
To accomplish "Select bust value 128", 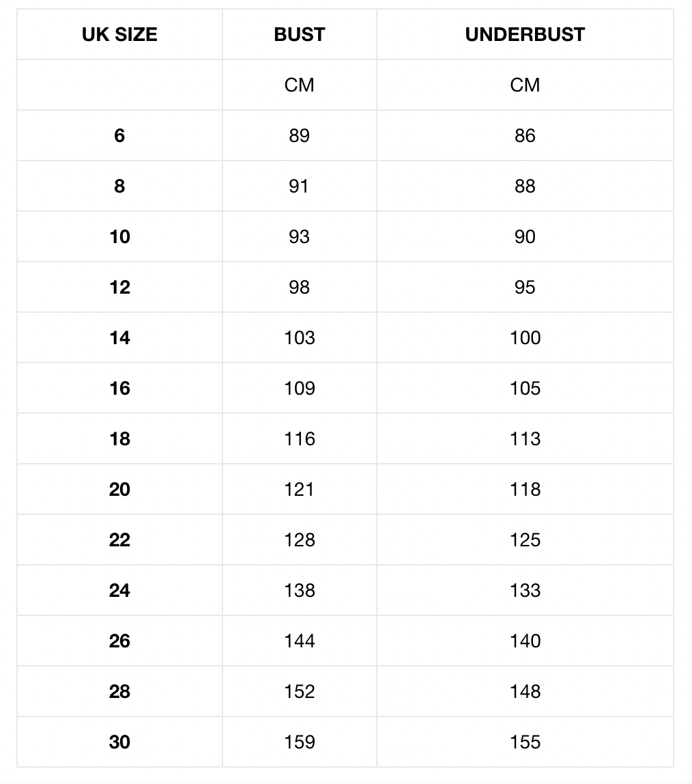I will tap(300, 540).
